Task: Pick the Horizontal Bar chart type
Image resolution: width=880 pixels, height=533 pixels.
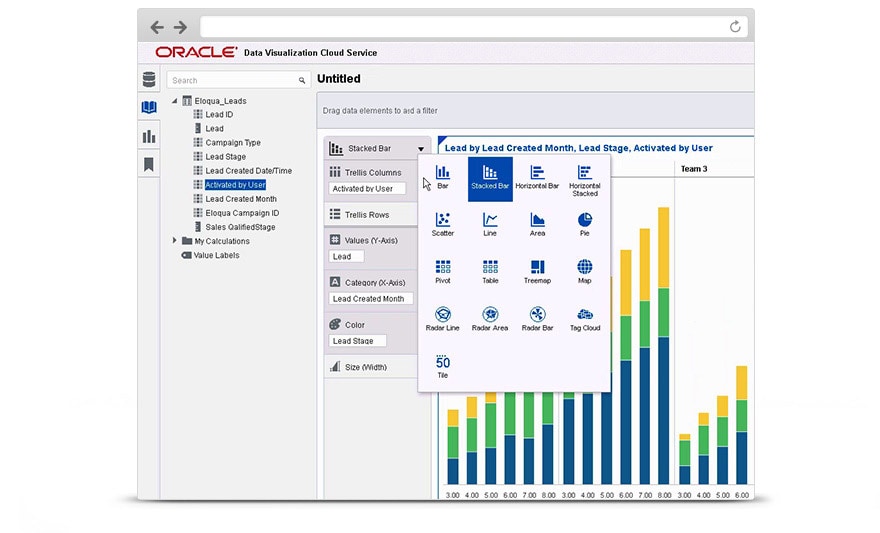Action: click(x=537, y=177)
